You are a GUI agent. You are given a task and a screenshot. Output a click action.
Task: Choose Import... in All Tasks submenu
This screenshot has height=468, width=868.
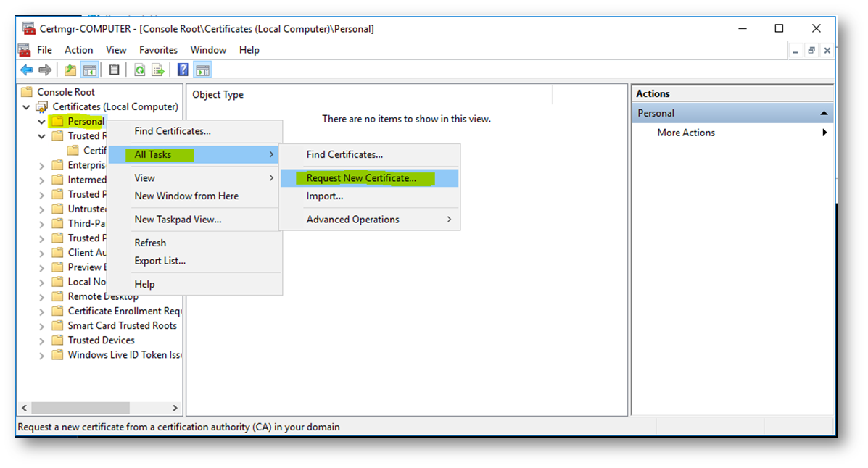[x=369, y=196]
